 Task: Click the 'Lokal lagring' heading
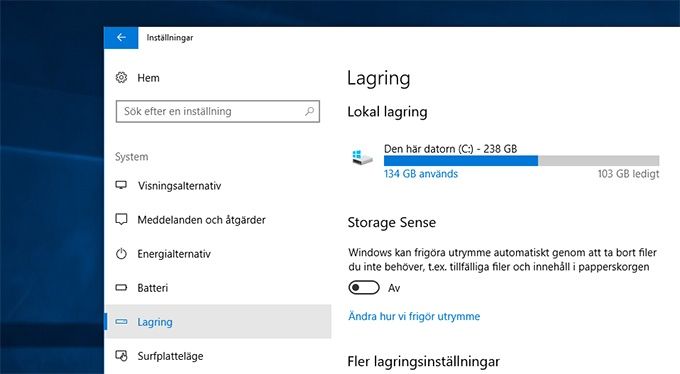[x=387, y=112]
